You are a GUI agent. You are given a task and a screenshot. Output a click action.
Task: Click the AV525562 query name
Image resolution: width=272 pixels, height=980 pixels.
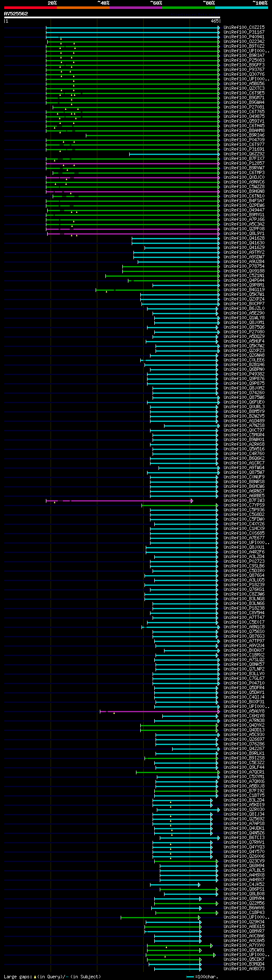tap(16, 14)
